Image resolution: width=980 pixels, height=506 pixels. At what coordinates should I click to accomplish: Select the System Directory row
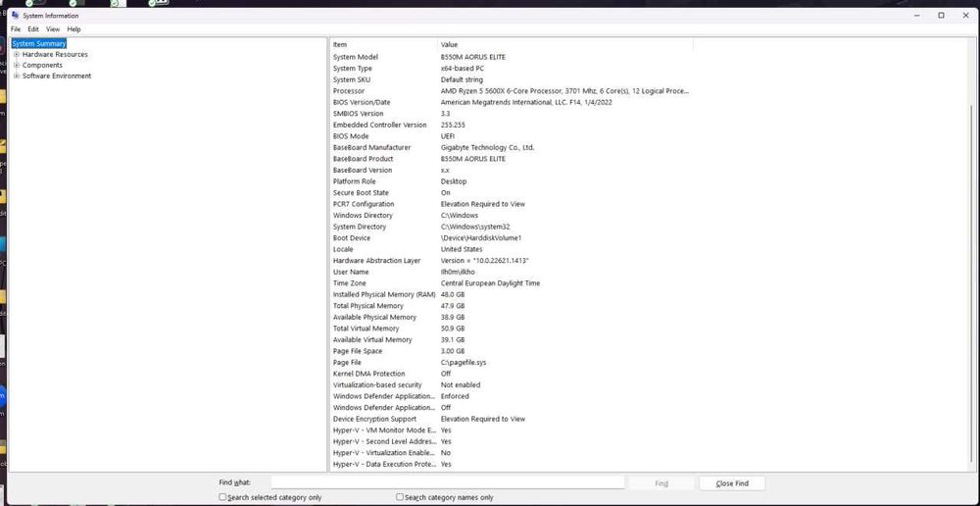click(512, 227)
